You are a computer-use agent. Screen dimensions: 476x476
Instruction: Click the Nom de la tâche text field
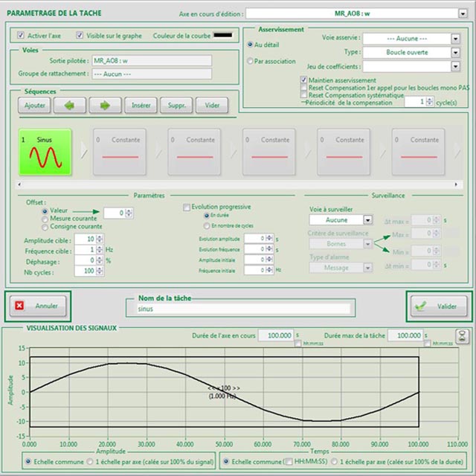[x=237, y=309]
